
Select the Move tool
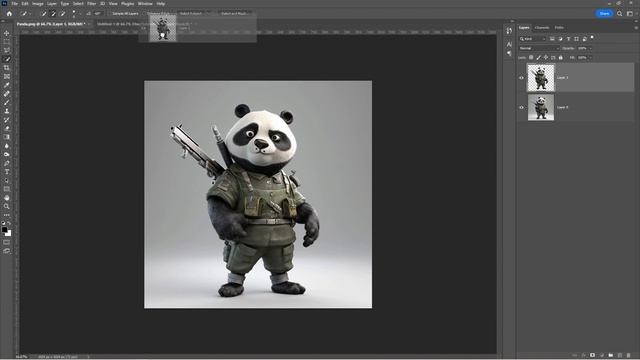coord(7,33)
